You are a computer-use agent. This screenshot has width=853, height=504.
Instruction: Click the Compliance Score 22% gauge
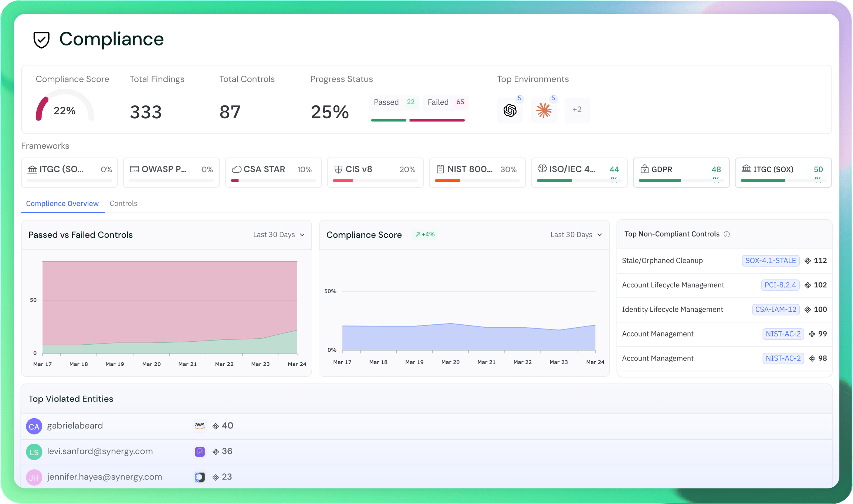click(65, 105)
